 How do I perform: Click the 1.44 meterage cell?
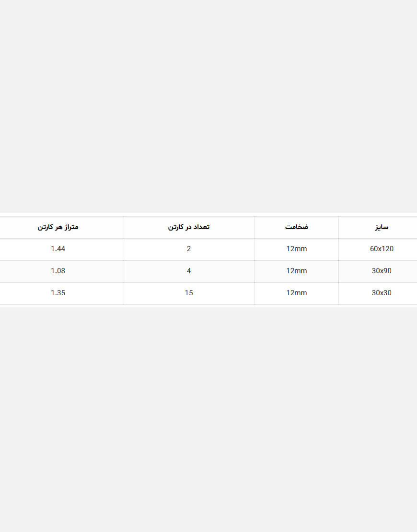pyautogui.click(x=58, y=249)
